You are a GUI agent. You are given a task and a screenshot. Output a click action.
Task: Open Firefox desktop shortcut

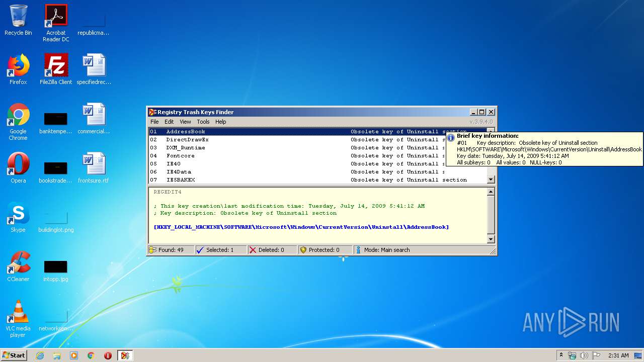[x=18, y=69]
